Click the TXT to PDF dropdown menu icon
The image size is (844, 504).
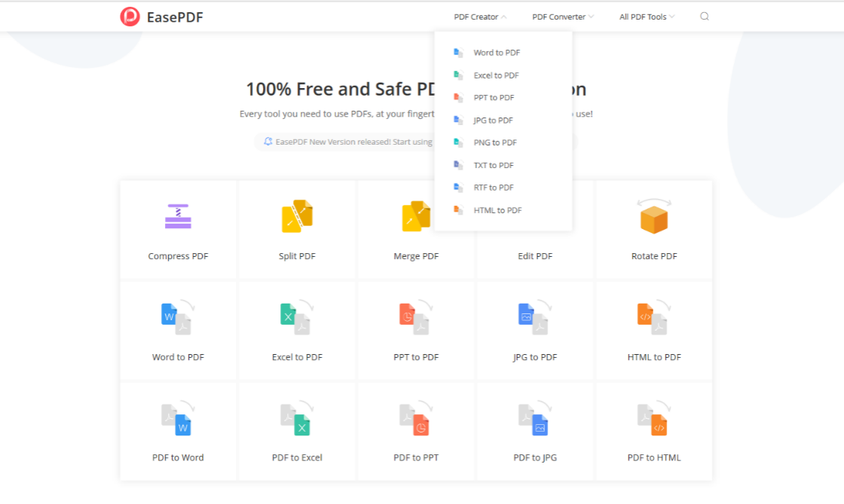coord(458,165)
